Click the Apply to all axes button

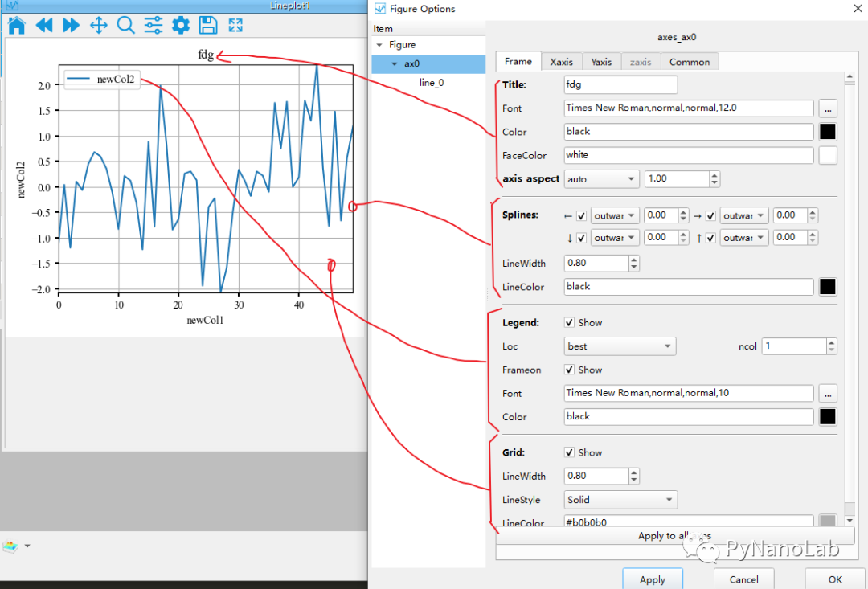(x=674, y=535)
